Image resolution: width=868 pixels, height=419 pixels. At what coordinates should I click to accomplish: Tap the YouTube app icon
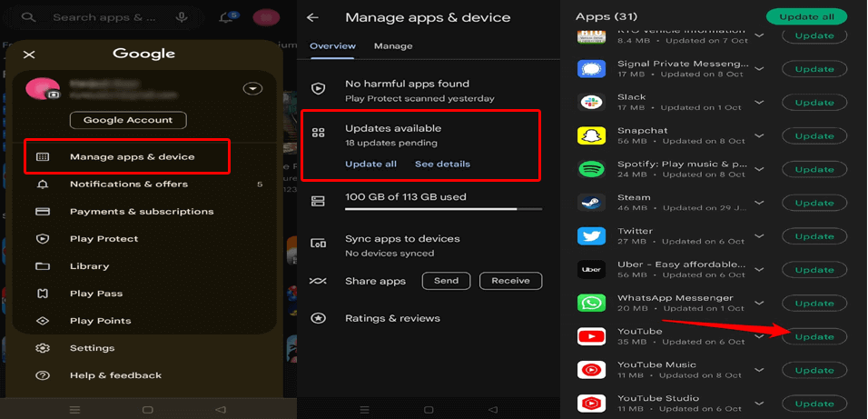point(591,336)
